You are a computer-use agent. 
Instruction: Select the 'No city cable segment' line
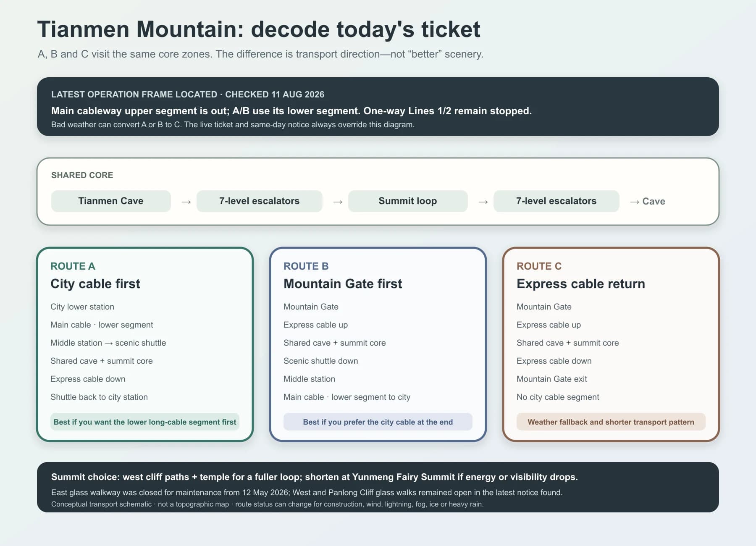click(x=558, y=397)
